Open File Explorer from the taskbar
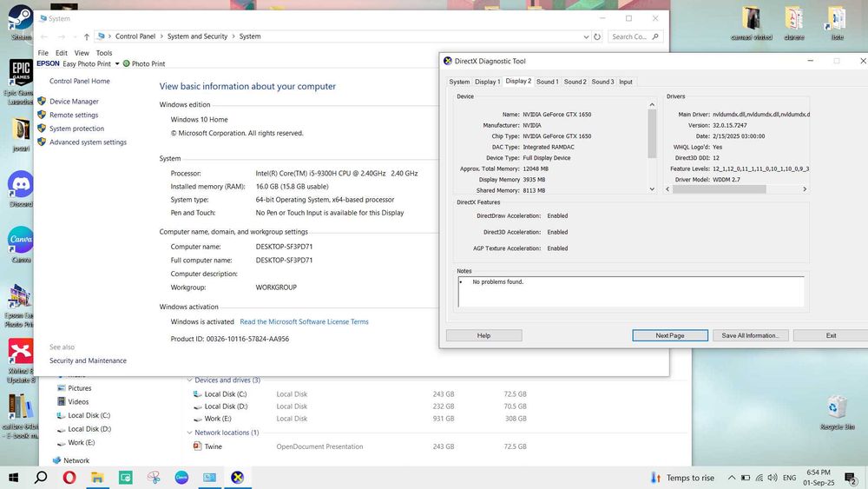The image size is (868, 489). click(x=97, y=478)
